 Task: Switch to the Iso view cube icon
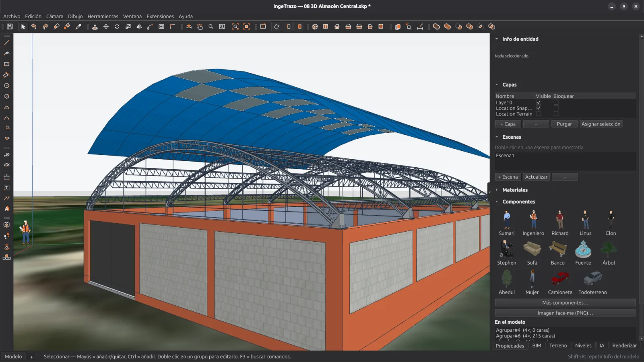(315, 27)
